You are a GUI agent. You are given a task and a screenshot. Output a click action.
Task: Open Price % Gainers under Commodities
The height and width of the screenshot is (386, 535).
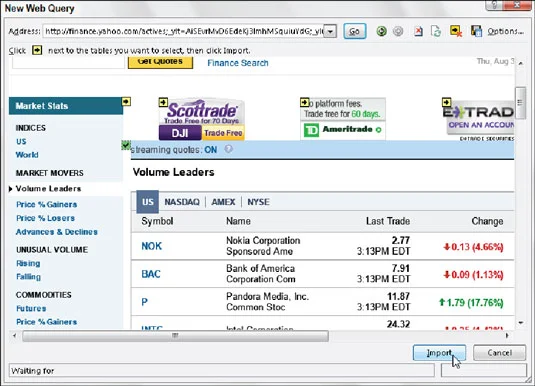[46, 322]
